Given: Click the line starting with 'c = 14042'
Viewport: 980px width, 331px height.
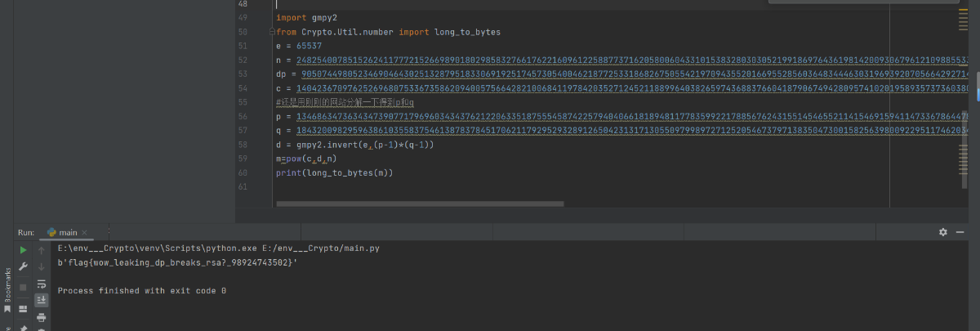Looking at the screenshot, I should tap(622, 88).
